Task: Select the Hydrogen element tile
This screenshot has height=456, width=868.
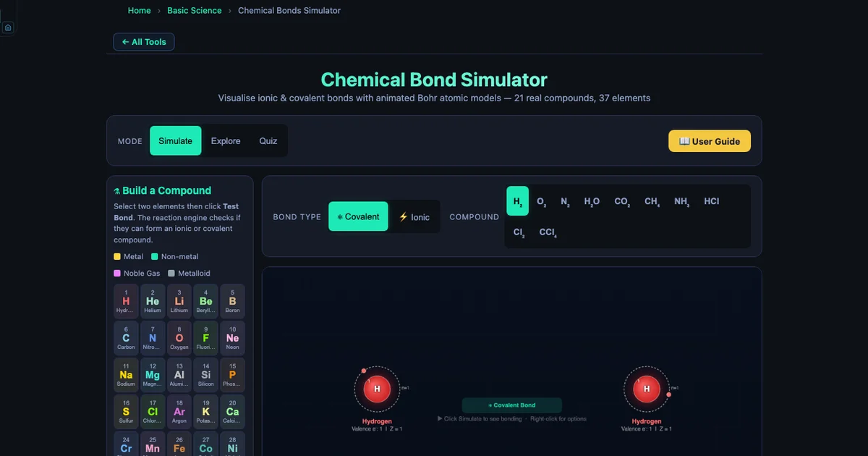Action: click(x=126, y=301)
